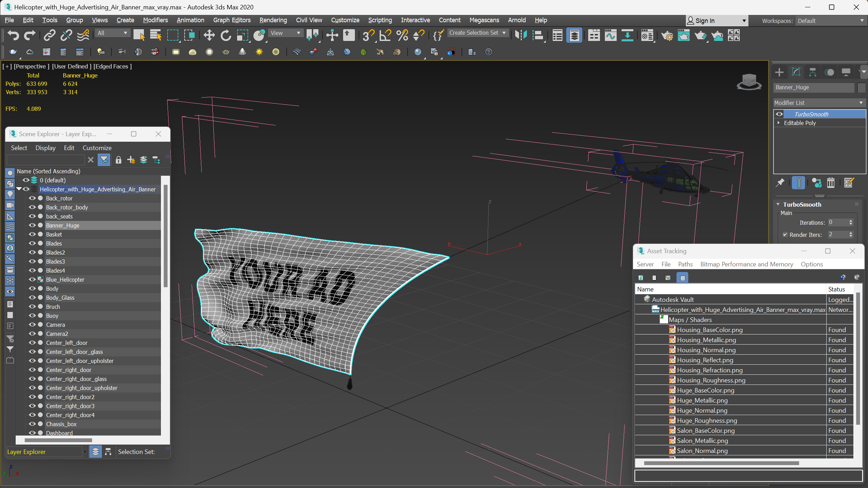
Task: Activate the Select and Scale tool
Action: [243, 35]
